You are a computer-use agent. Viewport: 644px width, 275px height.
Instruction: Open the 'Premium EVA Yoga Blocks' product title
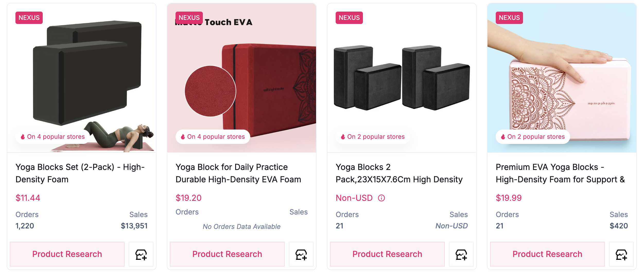point(560,173)
